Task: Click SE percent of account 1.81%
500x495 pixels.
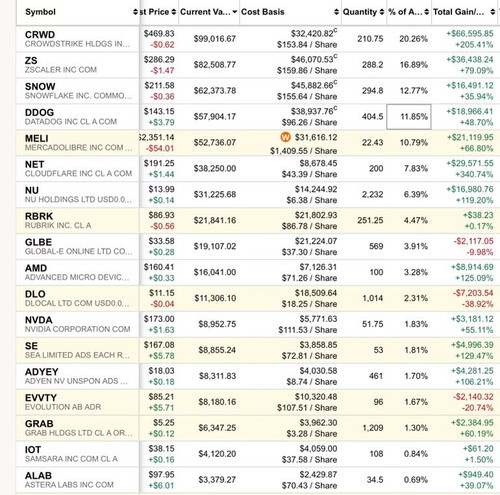Action: 416,350
